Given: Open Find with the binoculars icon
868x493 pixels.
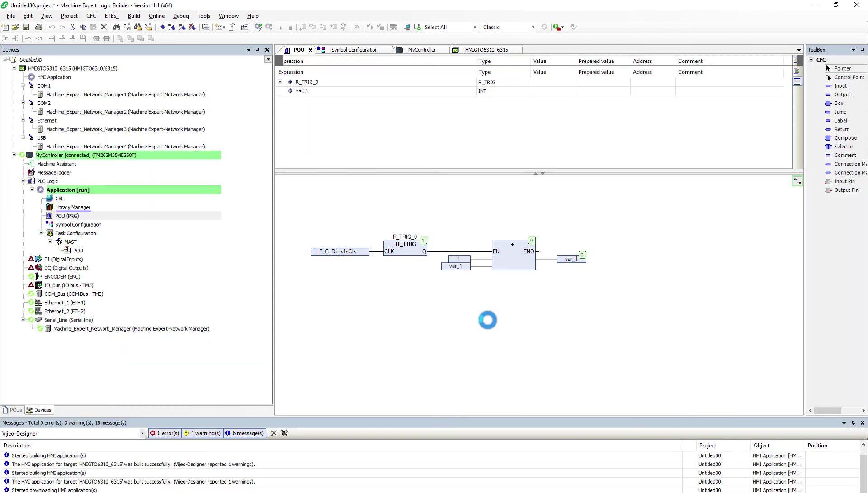Looking at the screenshot, I should 117,27.
